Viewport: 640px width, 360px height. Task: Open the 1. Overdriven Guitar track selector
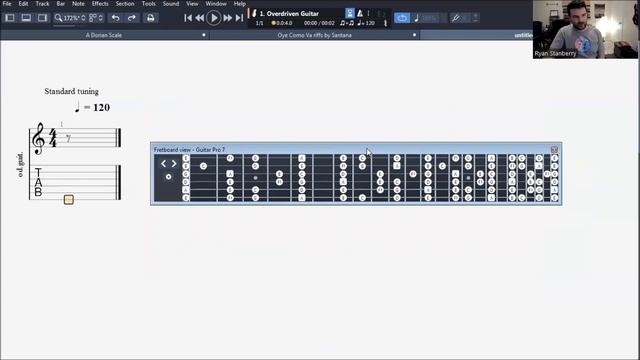[289, 13]
